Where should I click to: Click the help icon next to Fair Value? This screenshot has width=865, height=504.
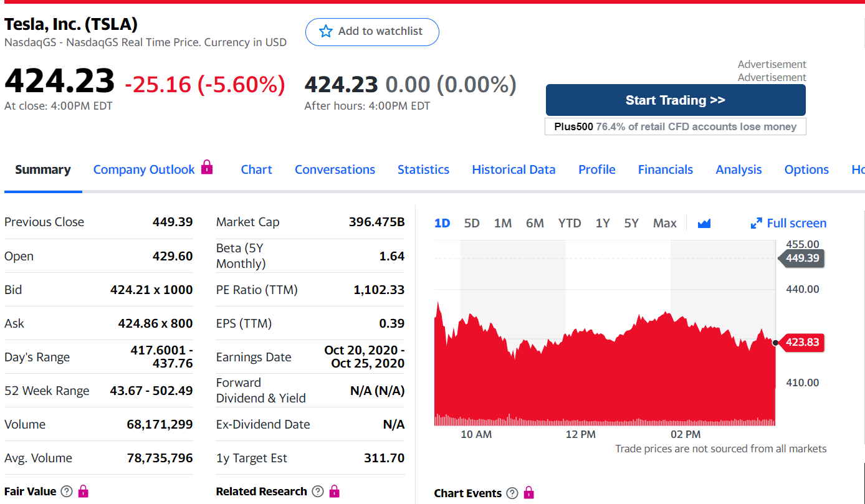(x=66, y=492)
